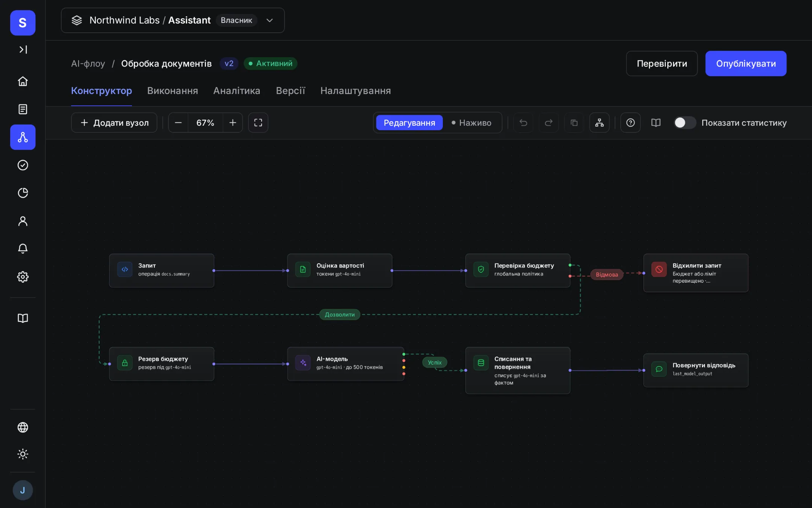
Task: Click the Опублікувати button
Action: (746, 64)
